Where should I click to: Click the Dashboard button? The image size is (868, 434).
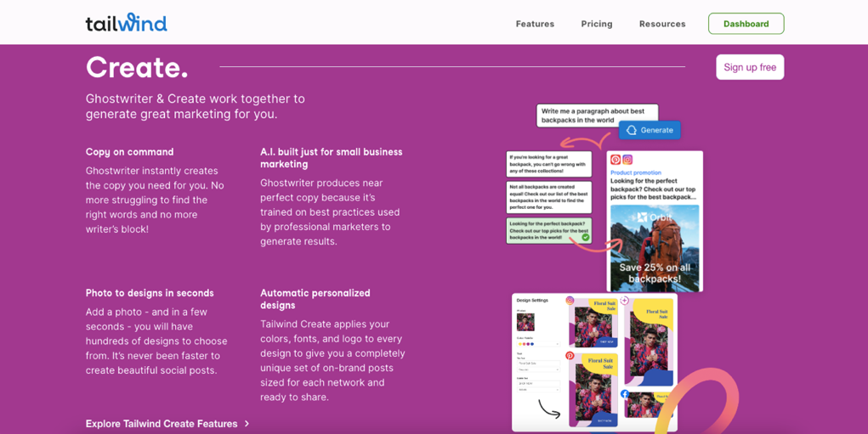tap(746, 24)
